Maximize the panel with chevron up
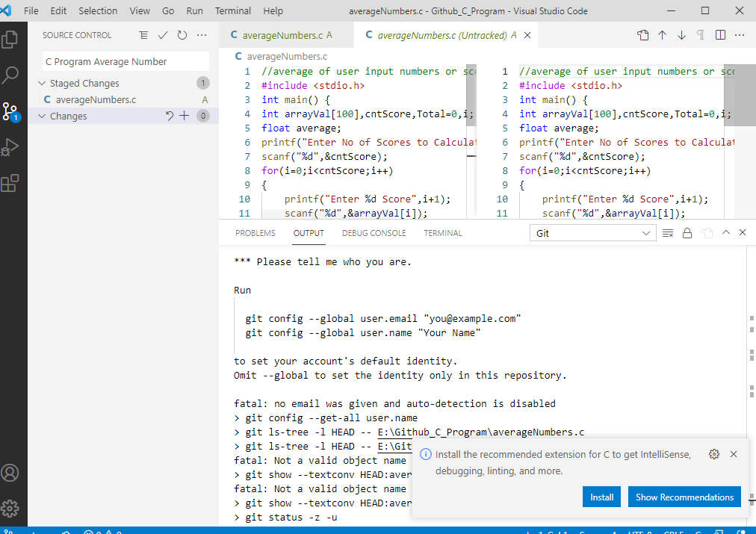This screenshot has width=756, height=534. tap(726, 233)
